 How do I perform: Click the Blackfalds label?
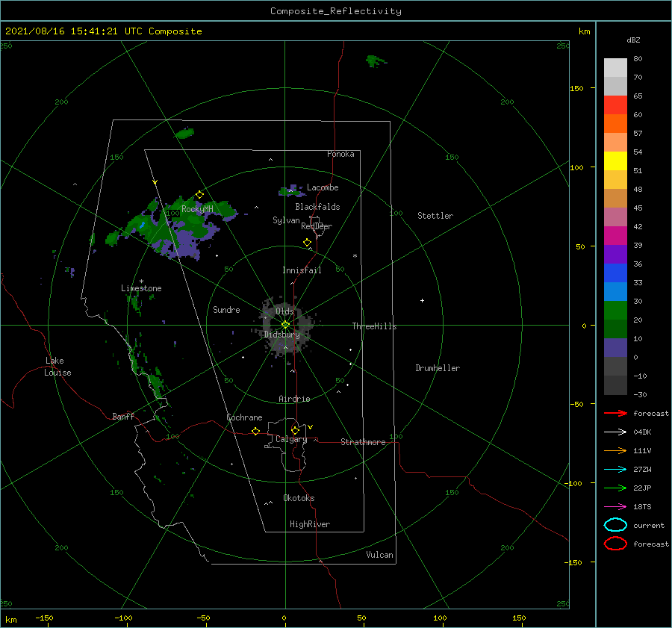click(x=317, y=207)
